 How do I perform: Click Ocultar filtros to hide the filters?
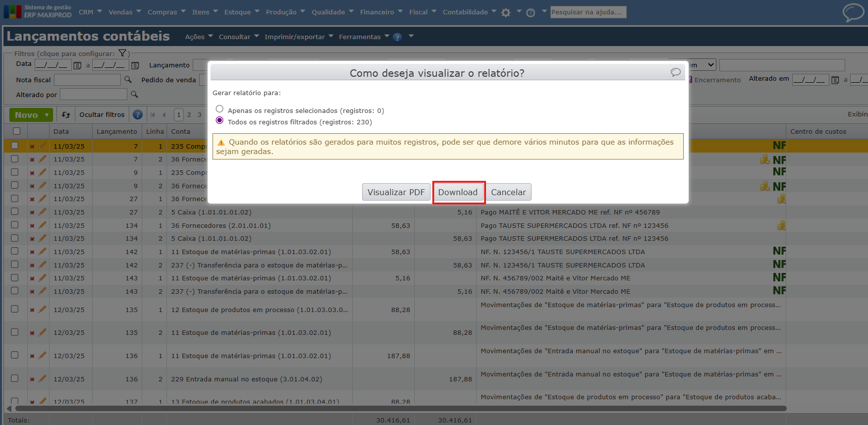point(102,114)
